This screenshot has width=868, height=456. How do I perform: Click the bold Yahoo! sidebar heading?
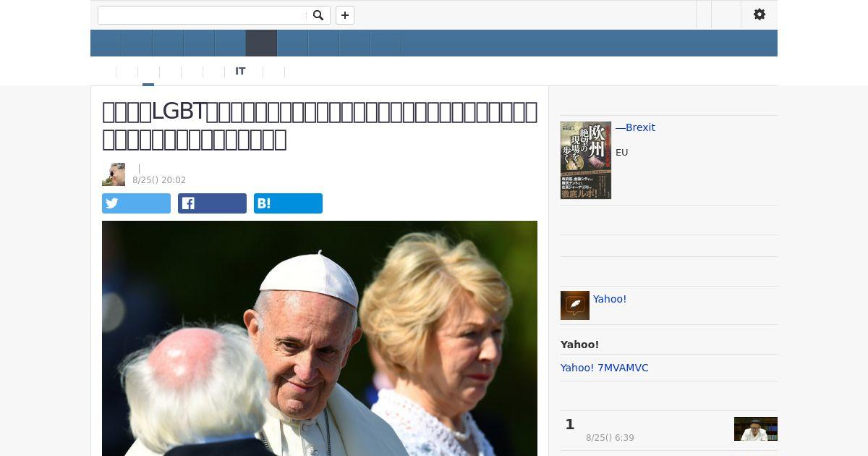click(579, 345)
